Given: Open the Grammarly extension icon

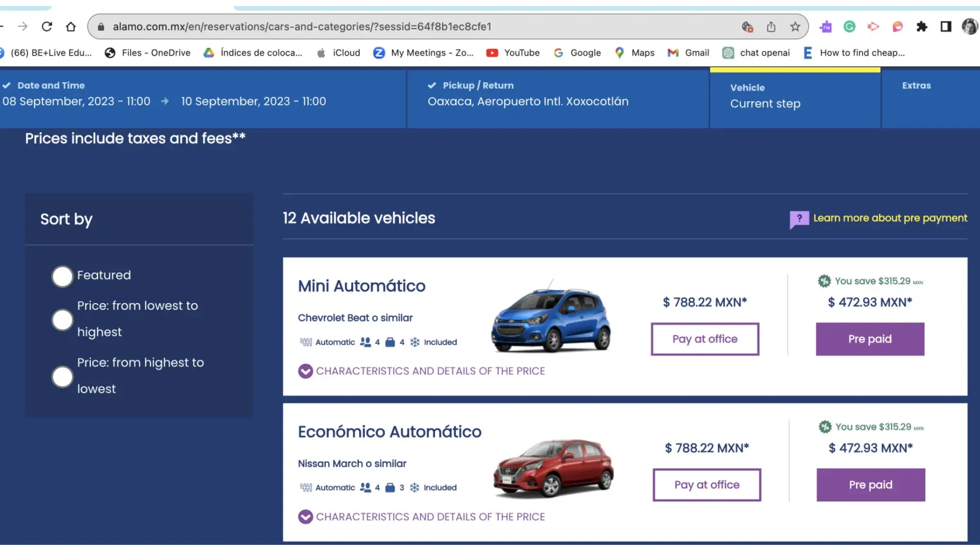Looking at the screenshot, I should click(x=849, y=26).
